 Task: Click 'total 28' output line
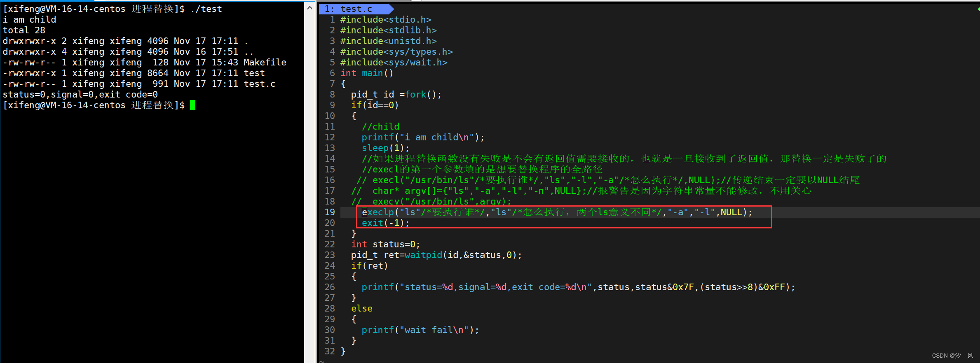coord(24,30)
